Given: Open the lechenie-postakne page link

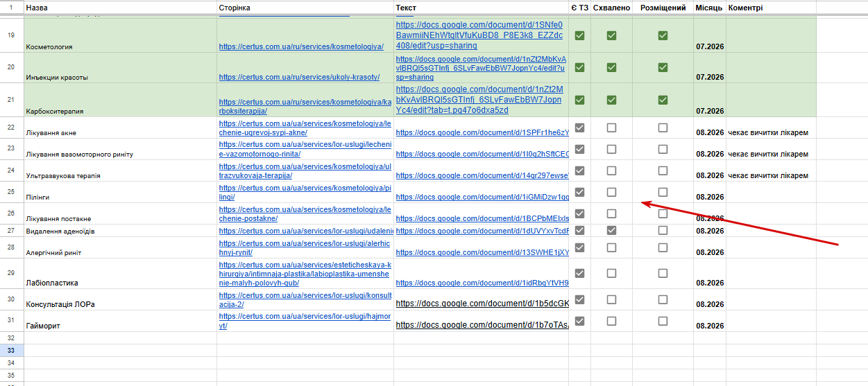Looking at the screenshot, I should click(305, 214).
